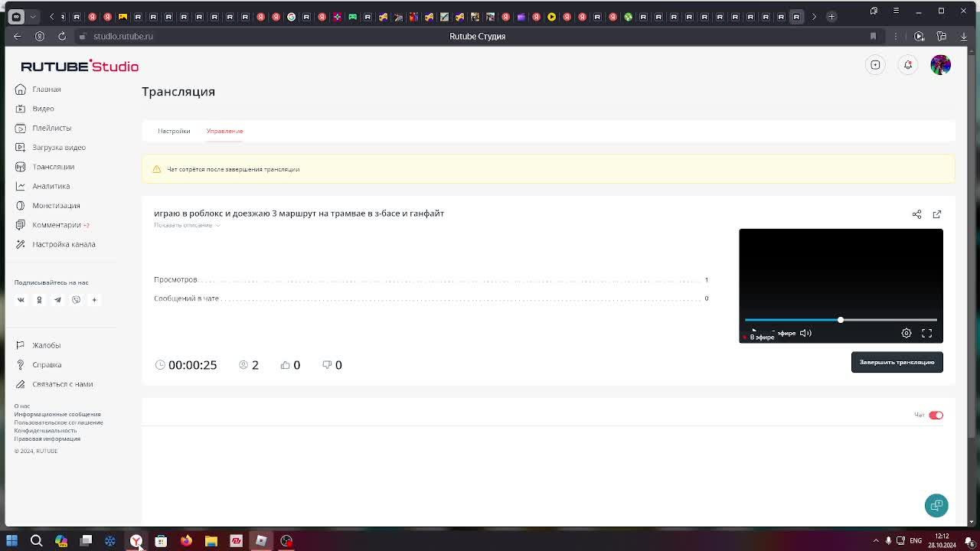This screenshot has height=551, width=980.
Task: Enter fullscreen in the player
Action: (926, 333)
